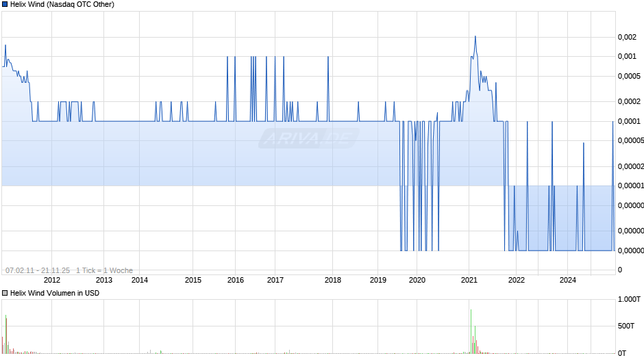Click the 0,0001 price axis label
The width and height of the screenshot is (644, 360).
(x=629, y=122)
